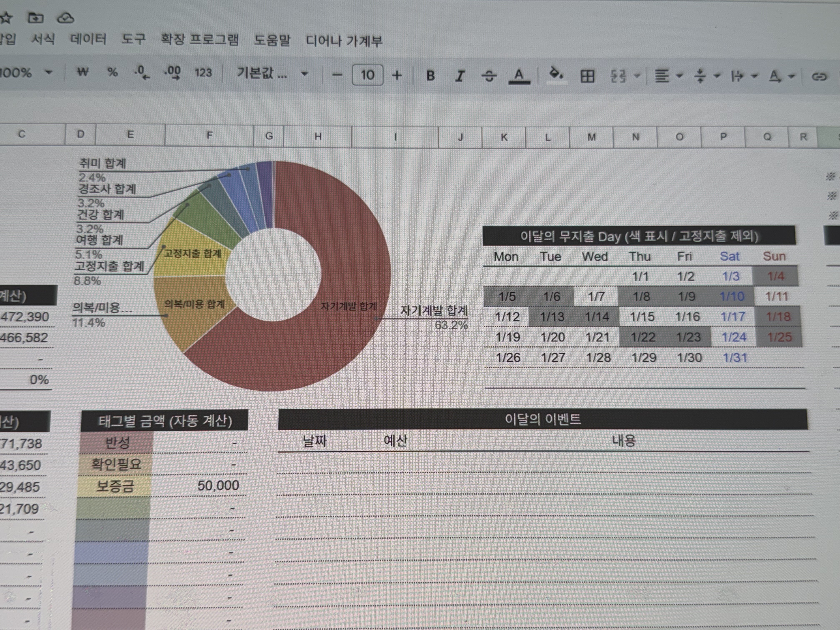Viewport: 840px width, 630px height.
Task: Toggle strikethrough formatting
Action: 489,76
